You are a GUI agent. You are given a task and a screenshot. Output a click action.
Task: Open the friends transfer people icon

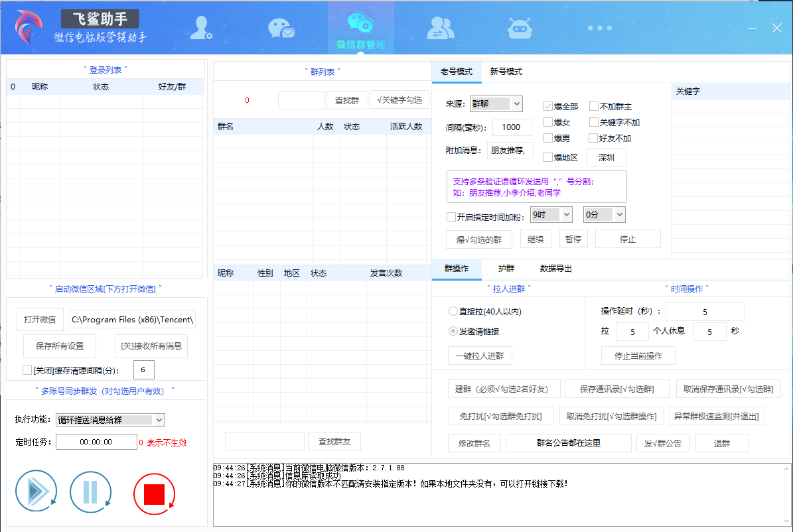coord(441,29)
